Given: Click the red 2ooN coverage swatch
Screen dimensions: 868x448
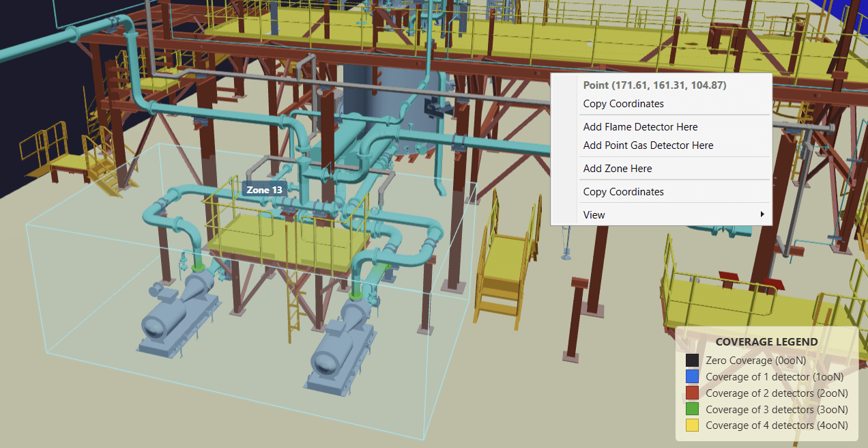Looking at the screenshot, I should (692, 393).
